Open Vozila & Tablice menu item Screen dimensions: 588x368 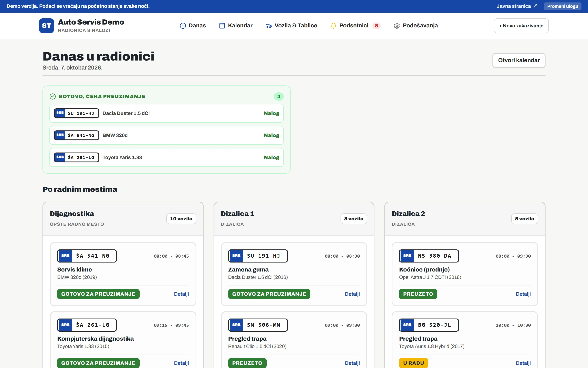click(x=291, y=26)
